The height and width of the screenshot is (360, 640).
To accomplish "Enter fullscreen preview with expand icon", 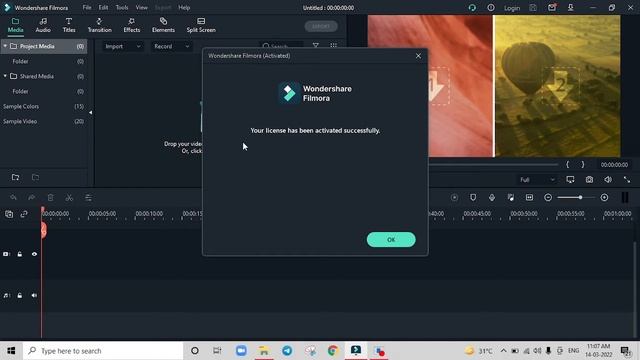I will coord(627,180).
